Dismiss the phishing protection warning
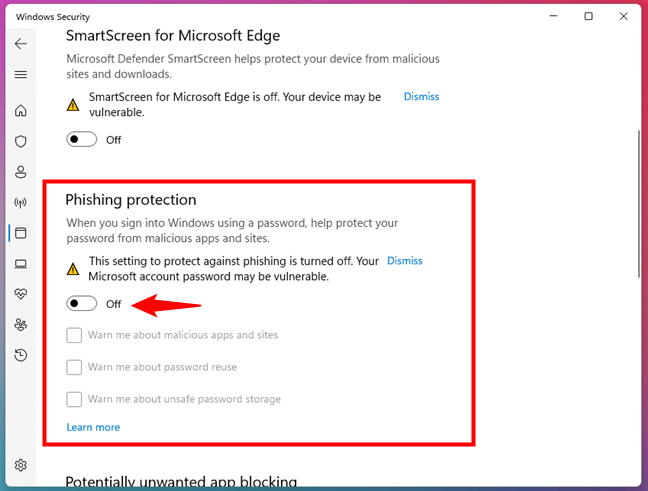The height and width of the screenshot is (491, 648). pyautogui.click(x=404, y=261)
